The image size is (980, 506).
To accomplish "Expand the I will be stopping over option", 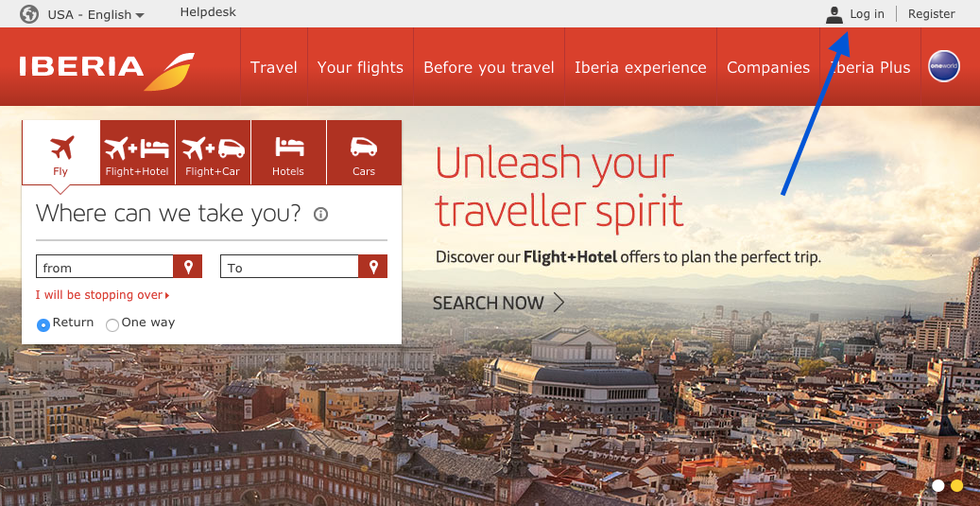I will point(102,294).
